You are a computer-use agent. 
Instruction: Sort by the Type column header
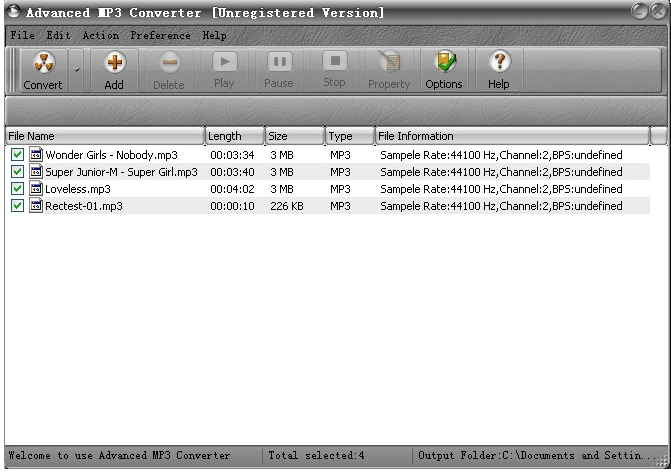(350, 136)
